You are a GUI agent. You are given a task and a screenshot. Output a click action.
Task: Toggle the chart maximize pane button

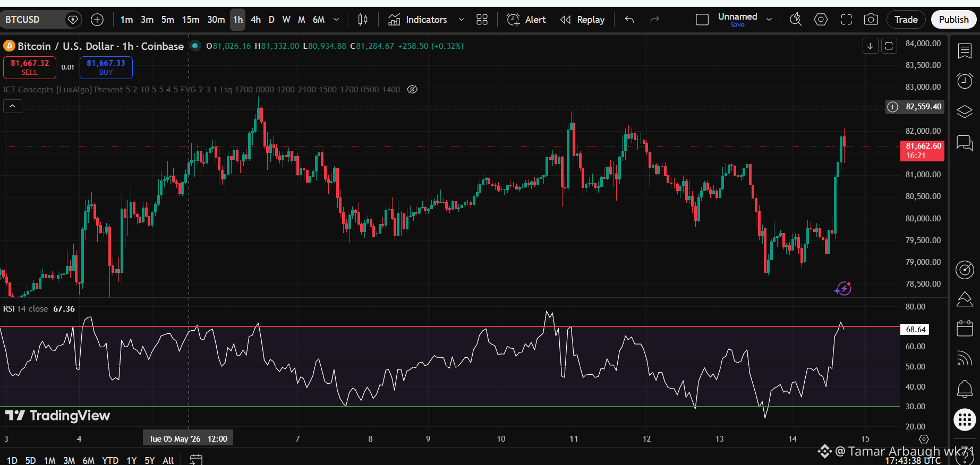tap(889, 46)
